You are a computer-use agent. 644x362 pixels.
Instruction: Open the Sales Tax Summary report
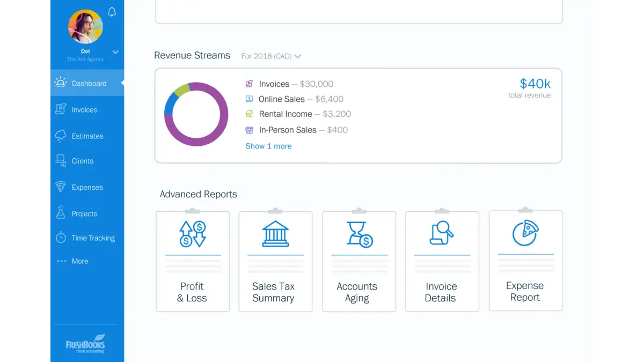275,261
